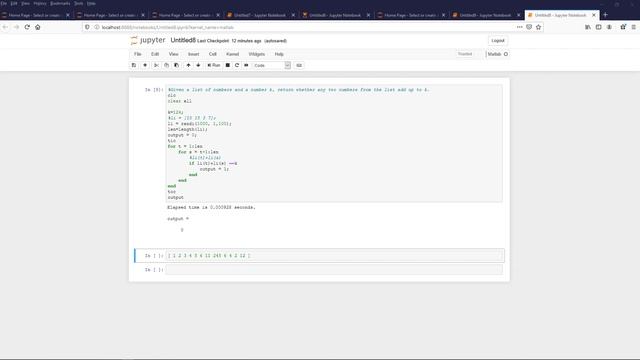Open the command palette keyboard icon
Viewport: 640px width, 360px height.
click(x=299, y=65)
